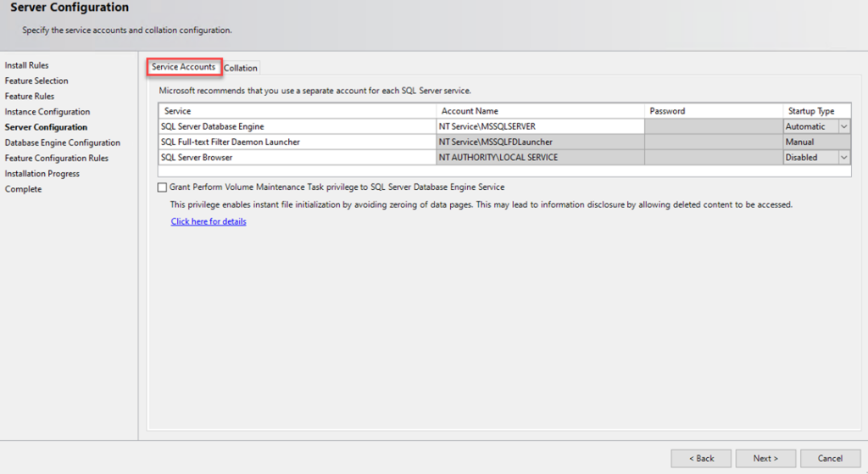Image resolution: width=868 pixels, height=474 pixels.
Task: Select the Install Rules step
Action: 26,65
